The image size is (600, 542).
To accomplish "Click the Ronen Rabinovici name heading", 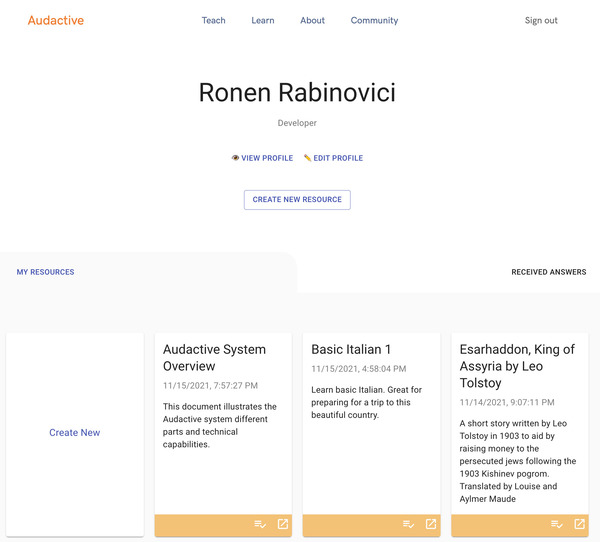I will [297, 92].
